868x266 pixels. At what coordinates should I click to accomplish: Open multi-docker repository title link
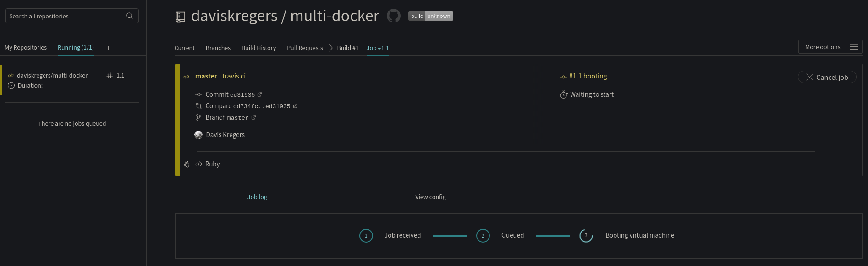click(335, 16)
